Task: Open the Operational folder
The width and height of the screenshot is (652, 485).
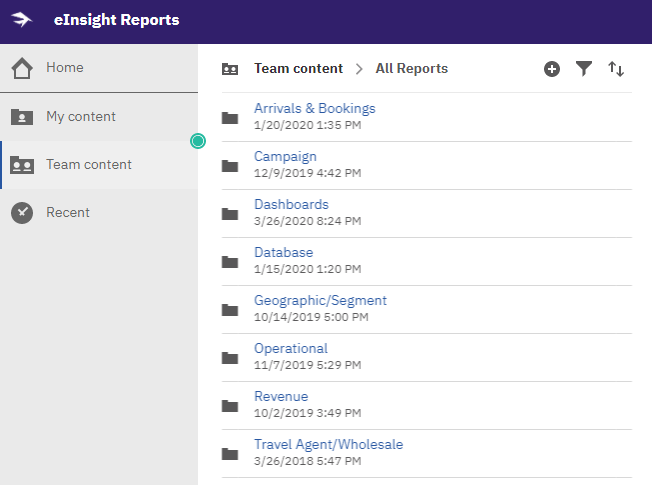Action: (x=291, y=348)
